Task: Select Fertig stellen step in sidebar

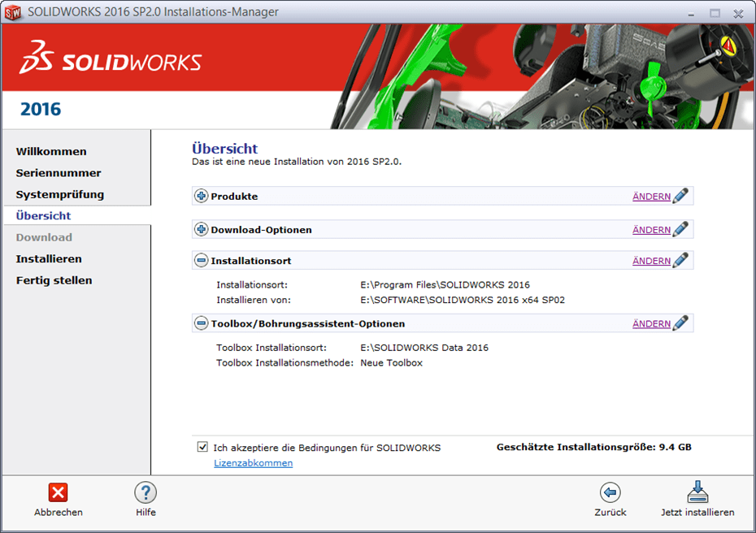Action: [x=54, y=280]
